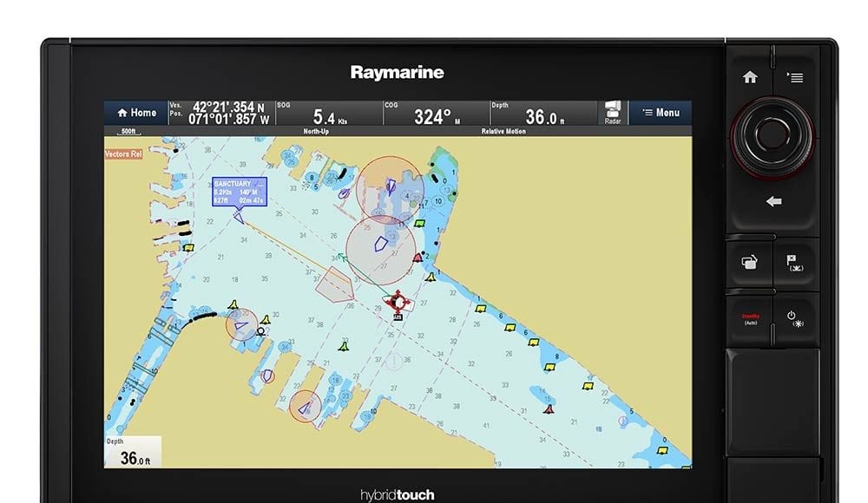
Task: Open the on-screen Menu button
Action: click(x=661, y=113)
